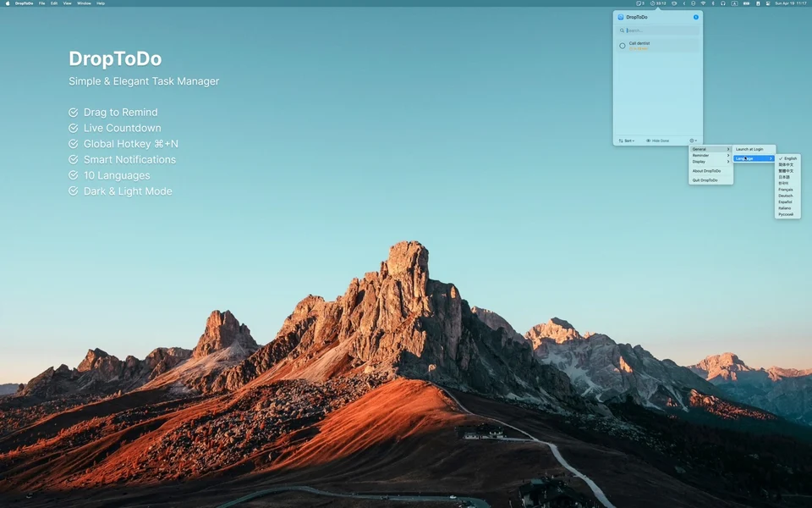Focus the Search field in DropToDo popup

(x=659, y=30)
